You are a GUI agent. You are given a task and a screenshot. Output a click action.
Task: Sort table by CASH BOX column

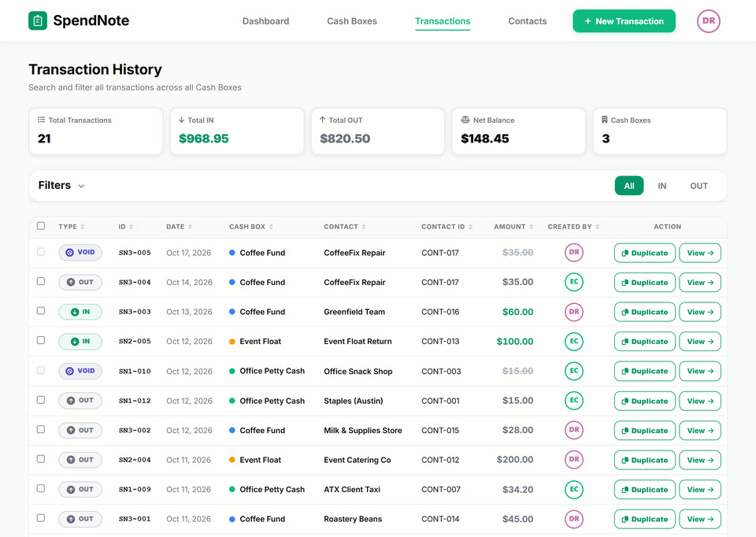point(251,227)
